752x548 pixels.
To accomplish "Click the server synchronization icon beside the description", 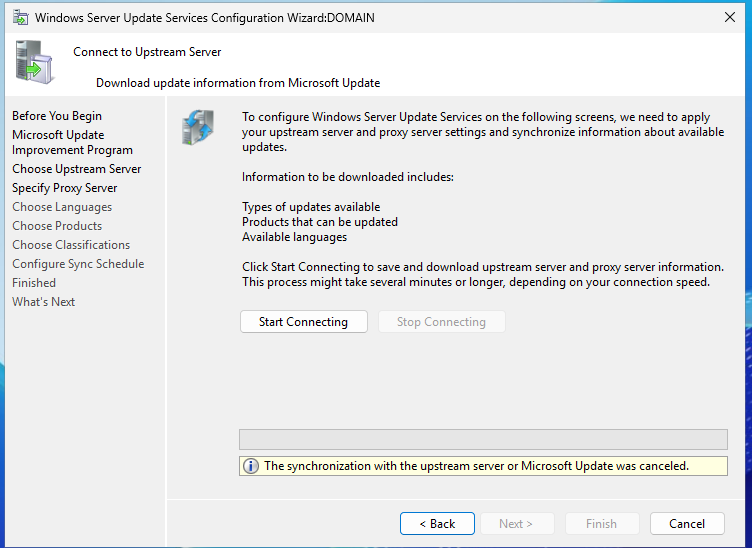I will coord(198,127).
